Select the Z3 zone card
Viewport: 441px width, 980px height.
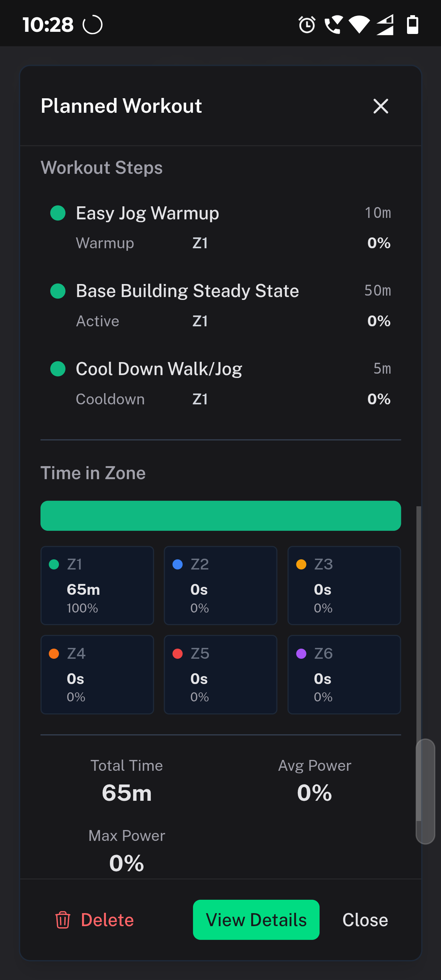tap(344, 585)
